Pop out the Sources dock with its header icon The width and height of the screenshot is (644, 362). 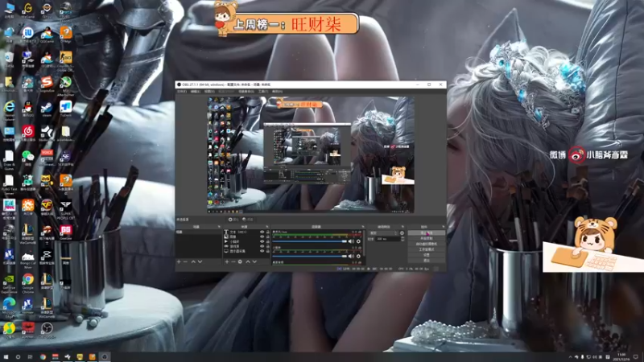267,227
